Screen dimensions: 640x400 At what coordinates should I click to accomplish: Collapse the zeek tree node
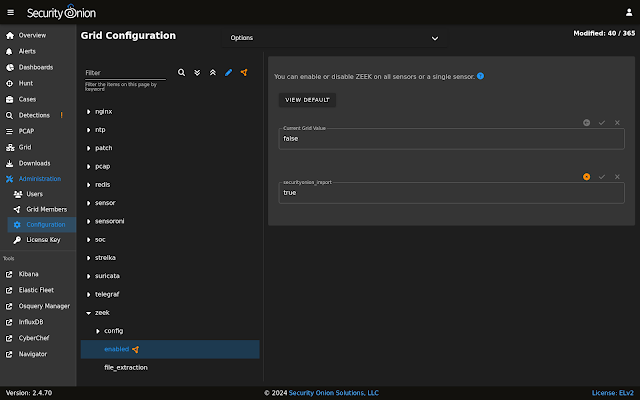pos(89,313)
